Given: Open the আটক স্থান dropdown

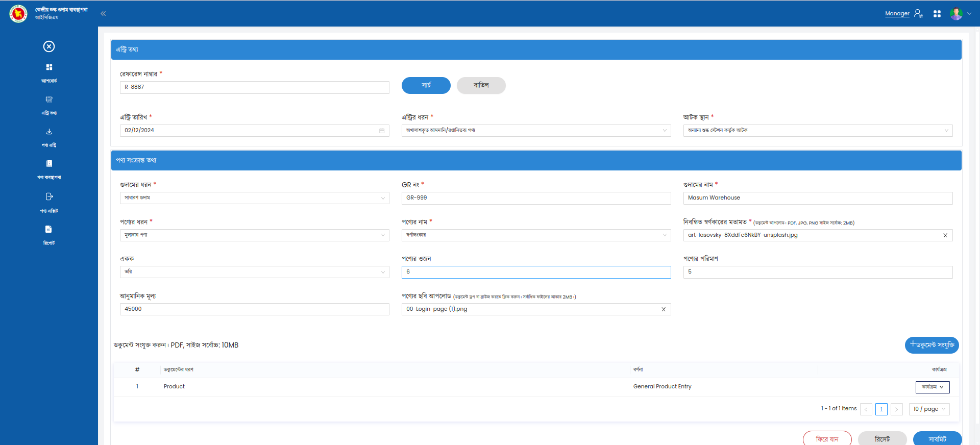Looking at the screenshot, I should pyautogui.click(x=818, y=131).
